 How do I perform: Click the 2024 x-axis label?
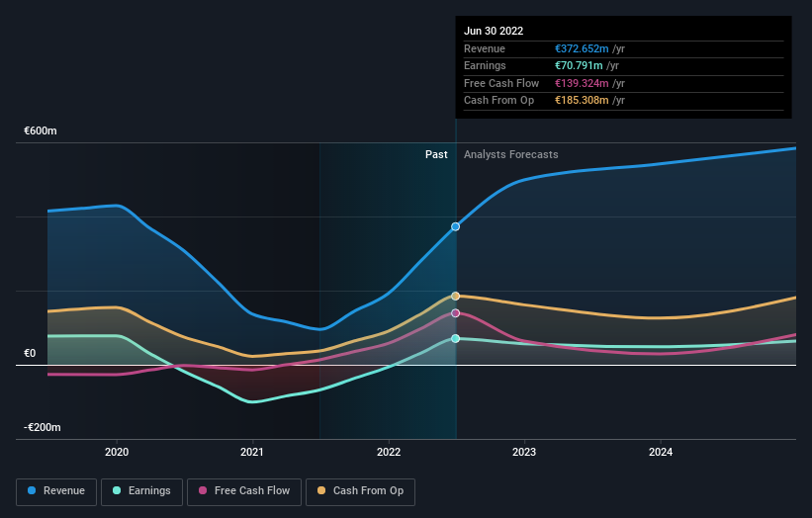[661, 453]
